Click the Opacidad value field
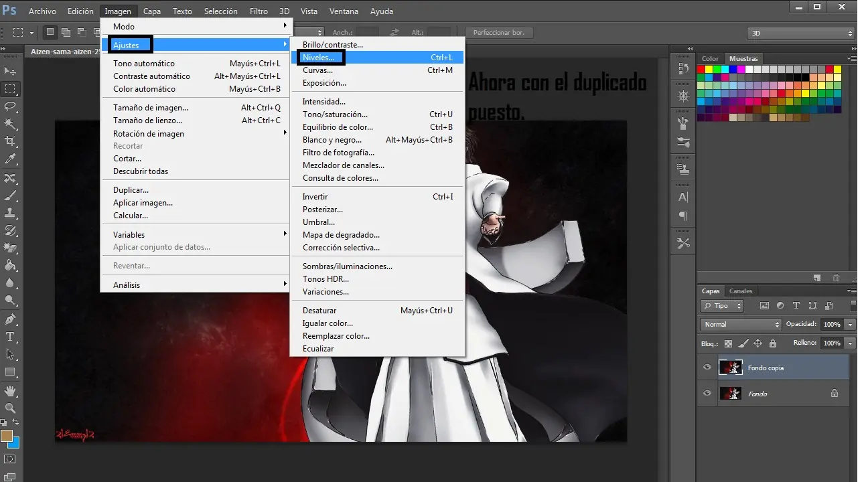Viewport: 868px width, 482px height. tap(832, 324)
